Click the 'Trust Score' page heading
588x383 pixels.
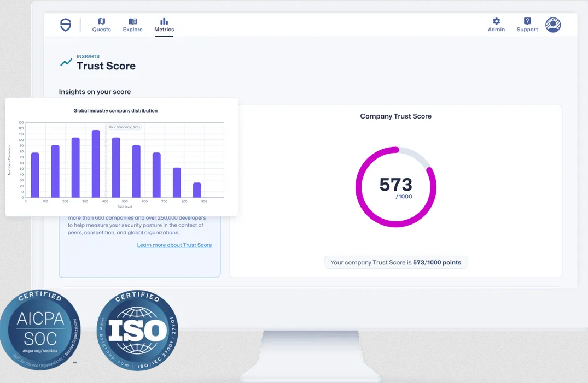[106, 66]
